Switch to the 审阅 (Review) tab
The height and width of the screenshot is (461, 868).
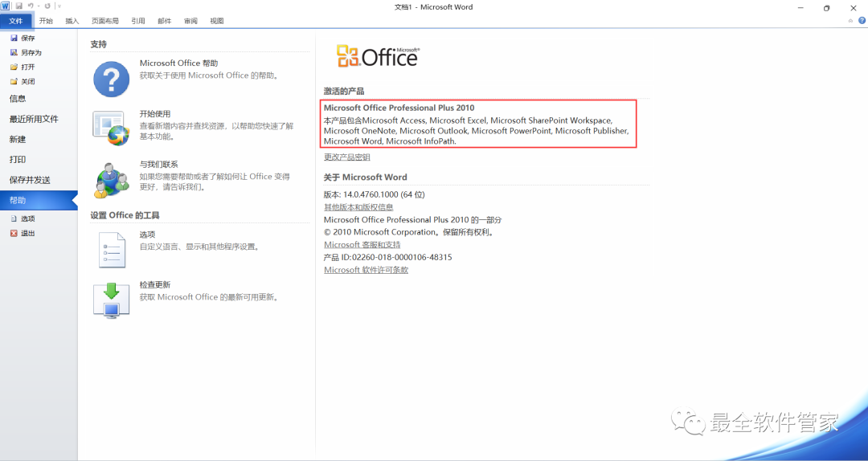190,21
